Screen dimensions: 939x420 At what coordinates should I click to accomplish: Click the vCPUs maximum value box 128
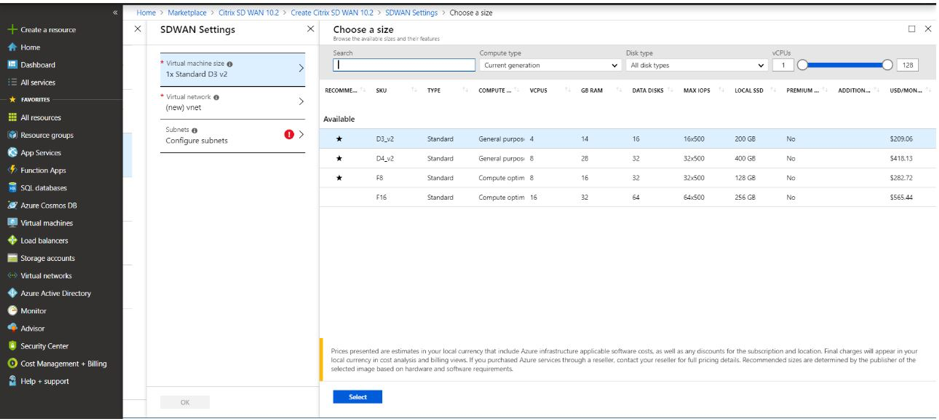908,65
